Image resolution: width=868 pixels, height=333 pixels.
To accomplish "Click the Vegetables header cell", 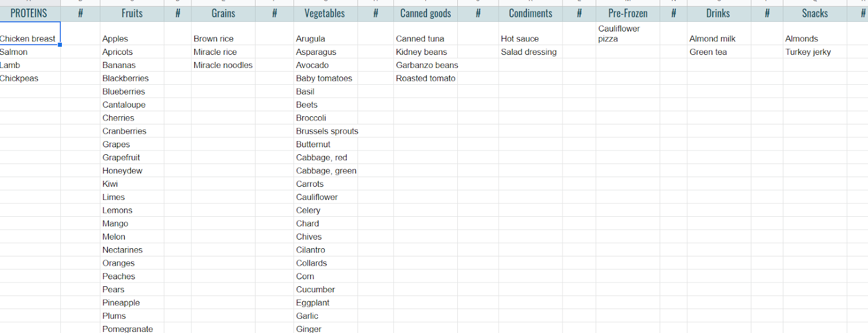I will point(325,14).
